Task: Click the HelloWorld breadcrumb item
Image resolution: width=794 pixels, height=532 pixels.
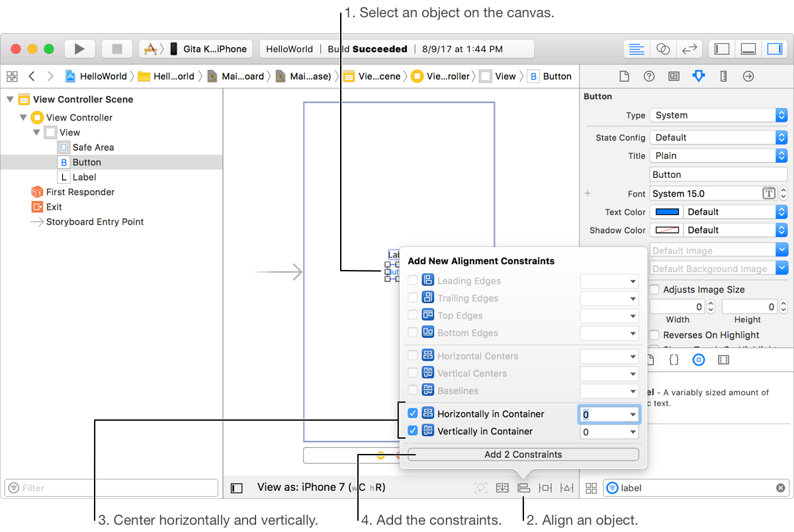Action: 97,76
